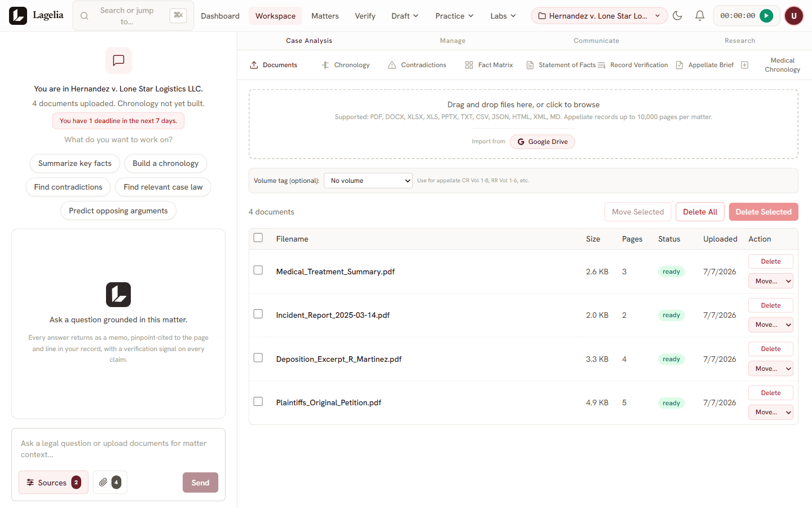Viewport: 812px width, 508px height.
Task: Check the Incident_Report_2025-03-14.pdf checkbox
Action: 258,314
